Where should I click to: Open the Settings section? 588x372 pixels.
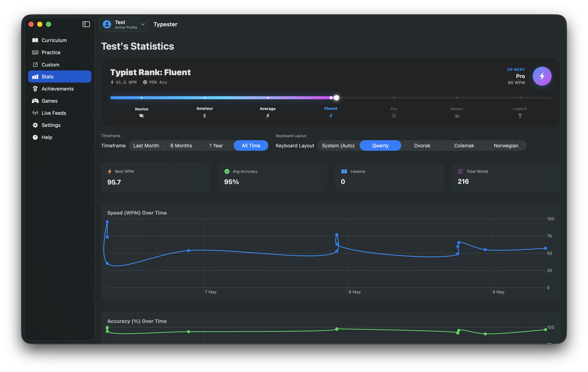click(60, 125)
